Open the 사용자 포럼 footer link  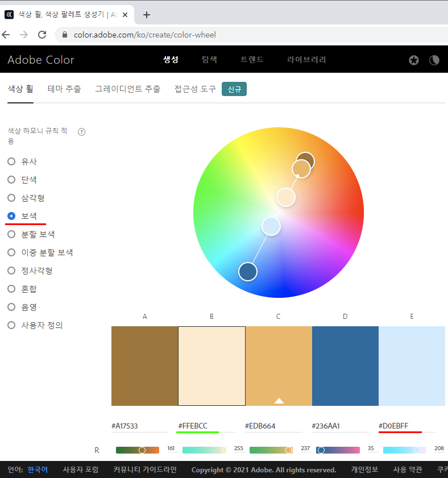pyautogui.click(x=81, y=469)
